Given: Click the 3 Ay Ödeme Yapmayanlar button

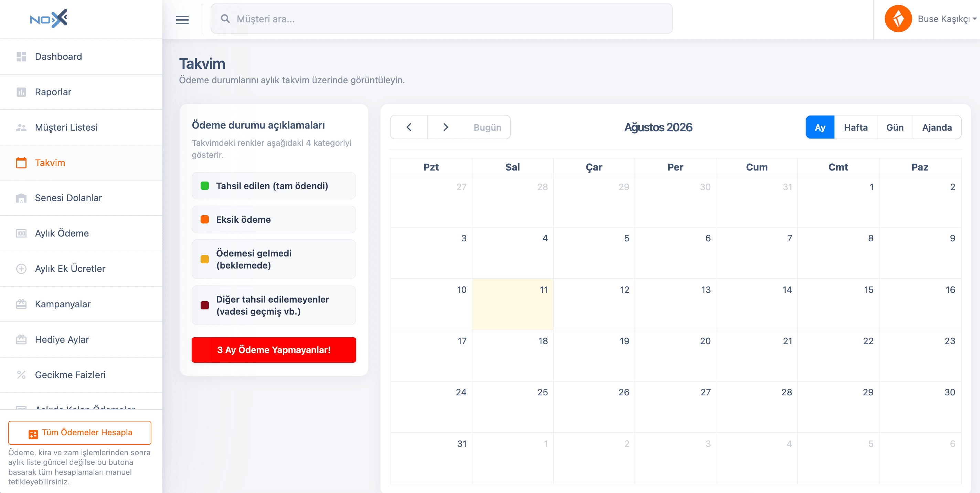Looking at the screenshot, I should pyautogui.click(x=274, y=350).
